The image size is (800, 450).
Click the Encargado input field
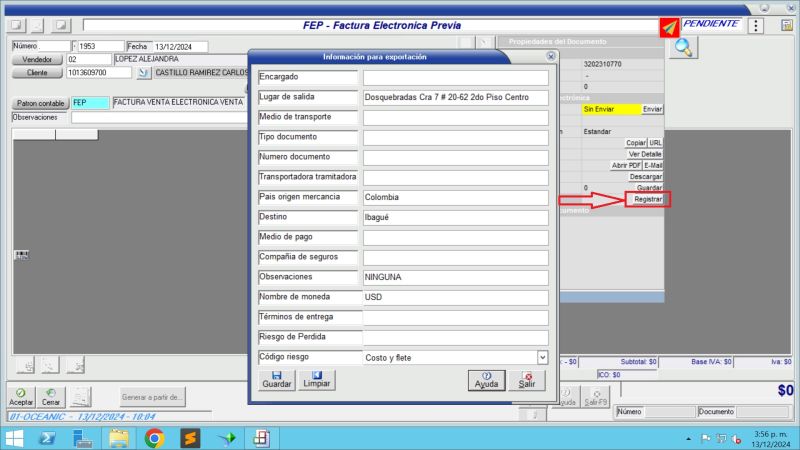(455, 77)
